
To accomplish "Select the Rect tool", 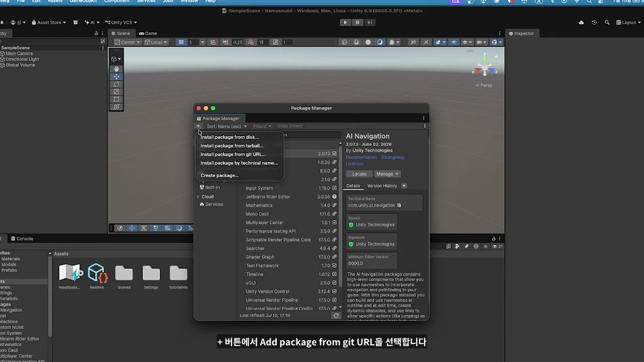I will coord(116,100).
